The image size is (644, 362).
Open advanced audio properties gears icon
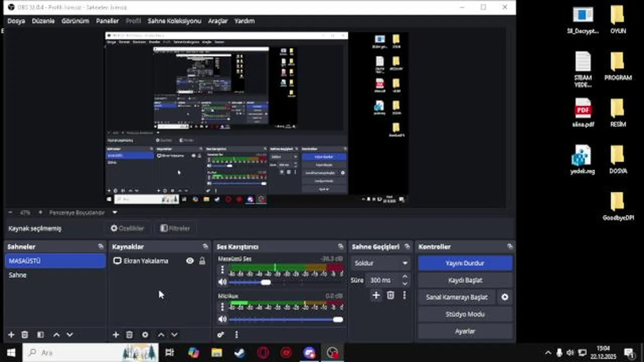[220, 335]
